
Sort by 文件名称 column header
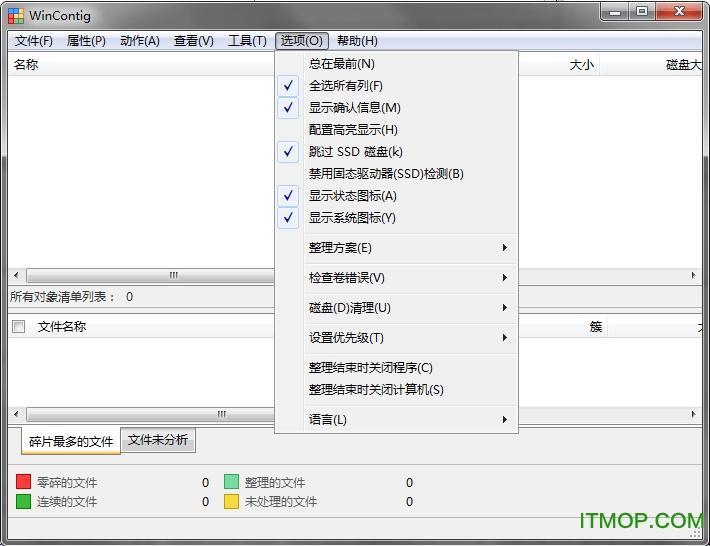coord(62,326)
